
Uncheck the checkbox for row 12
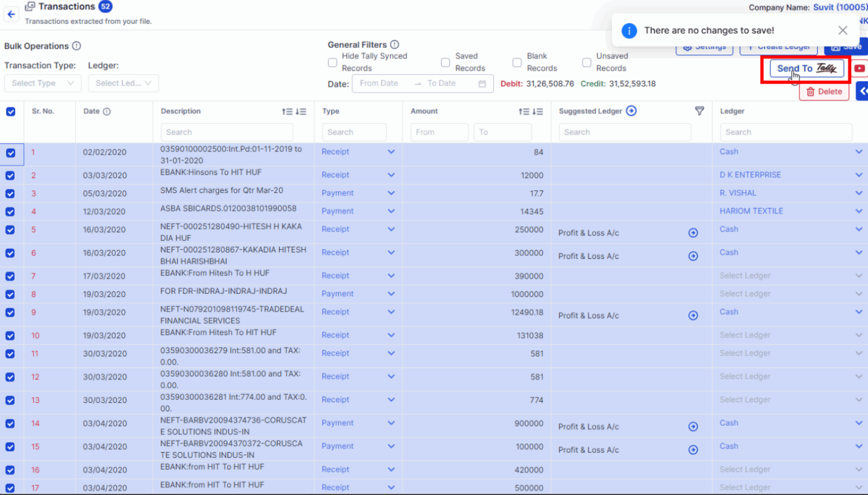[x=10, y=377]
